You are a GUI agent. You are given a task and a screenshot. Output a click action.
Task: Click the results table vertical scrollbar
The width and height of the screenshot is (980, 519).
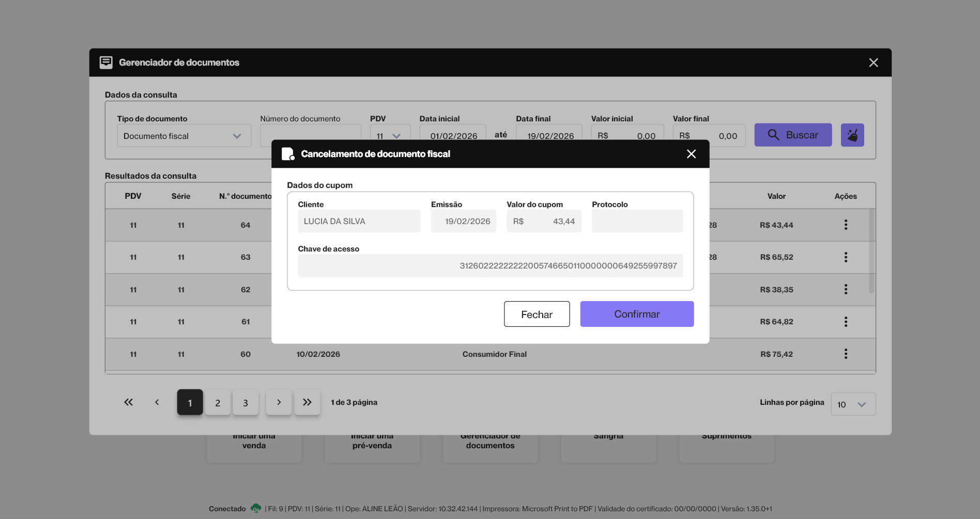point(871,251)
